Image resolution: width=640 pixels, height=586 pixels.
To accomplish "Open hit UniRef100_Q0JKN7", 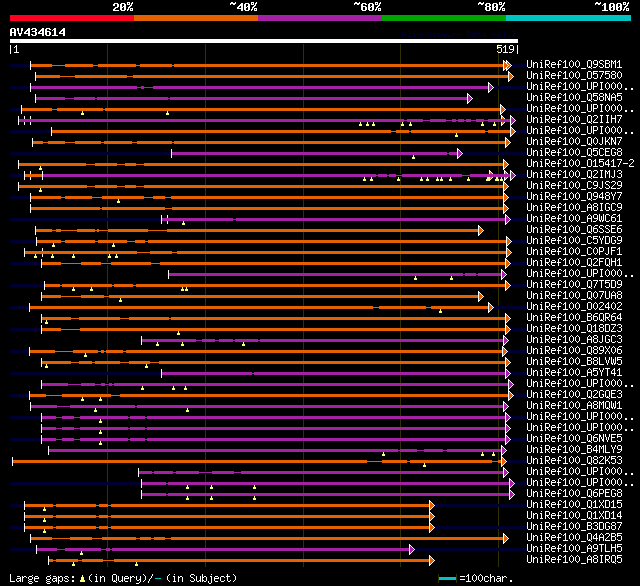I will point(574,142).
